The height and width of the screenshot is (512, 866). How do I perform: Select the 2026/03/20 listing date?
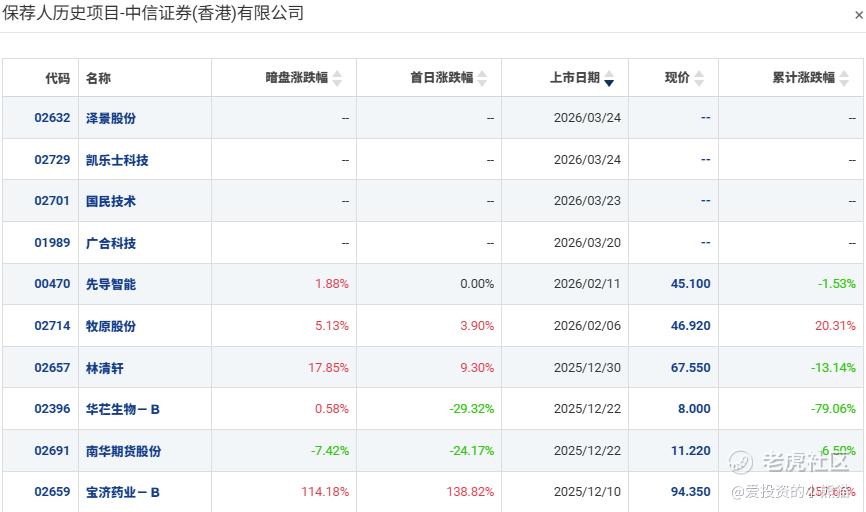point(588,242)
